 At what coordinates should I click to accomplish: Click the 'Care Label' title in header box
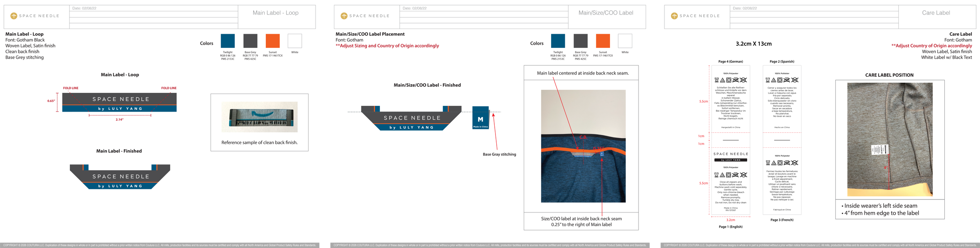tap(936, 13)
